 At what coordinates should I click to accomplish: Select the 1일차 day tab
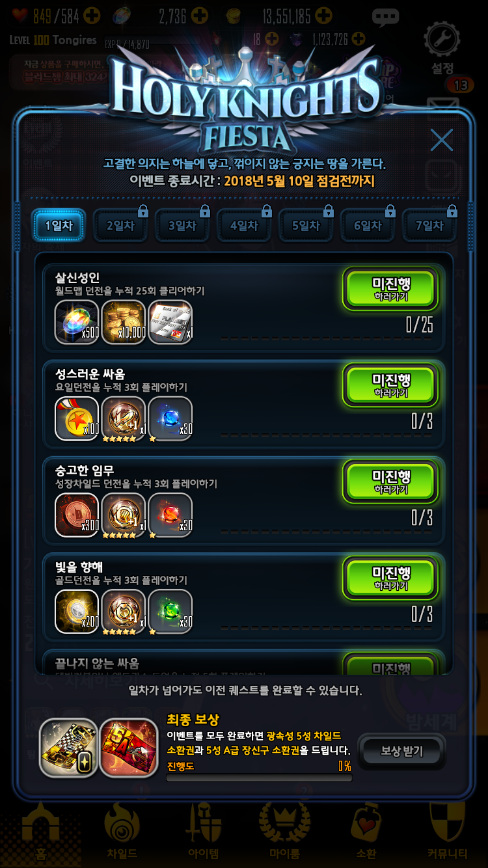(x=59, y=226)
